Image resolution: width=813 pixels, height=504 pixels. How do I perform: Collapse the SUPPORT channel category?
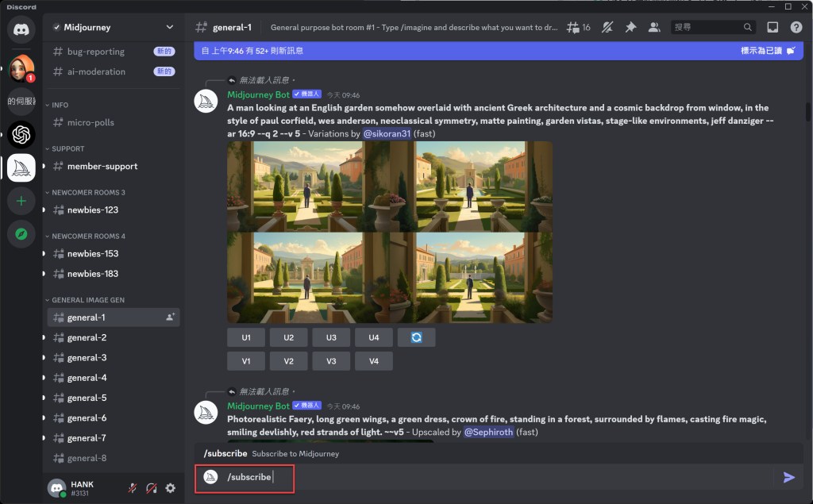point(67,148)
